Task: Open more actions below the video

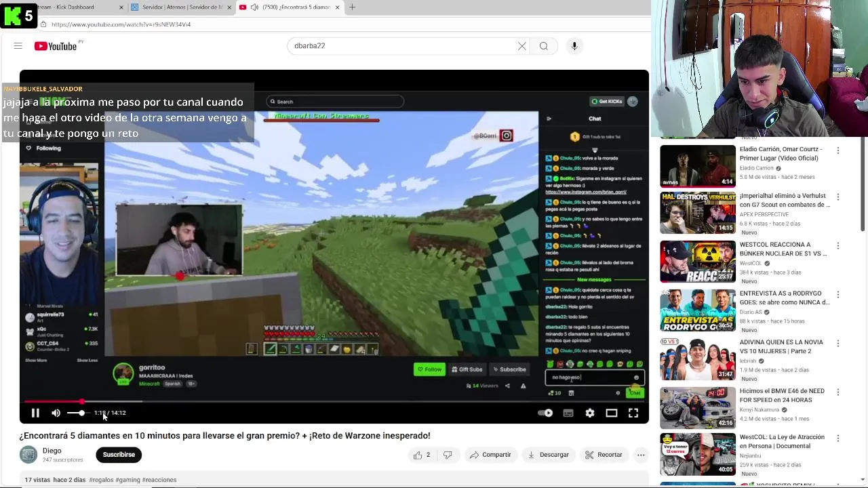Action: 641,455
